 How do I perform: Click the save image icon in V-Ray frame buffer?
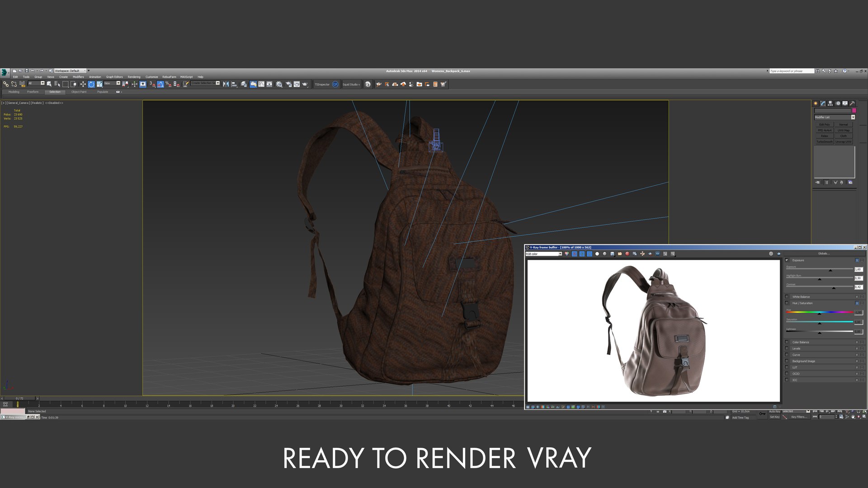(x=612, y=254)
